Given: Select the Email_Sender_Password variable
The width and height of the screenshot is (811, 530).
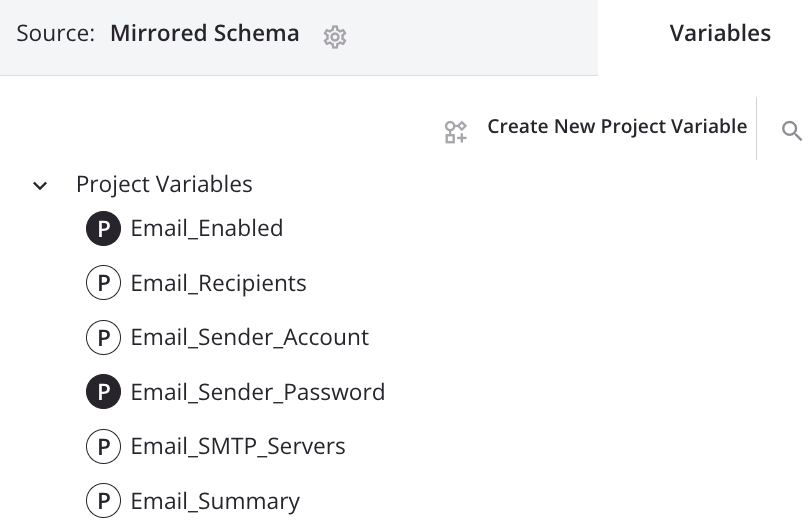Looking at the screenshot, I should click(257, 392).
